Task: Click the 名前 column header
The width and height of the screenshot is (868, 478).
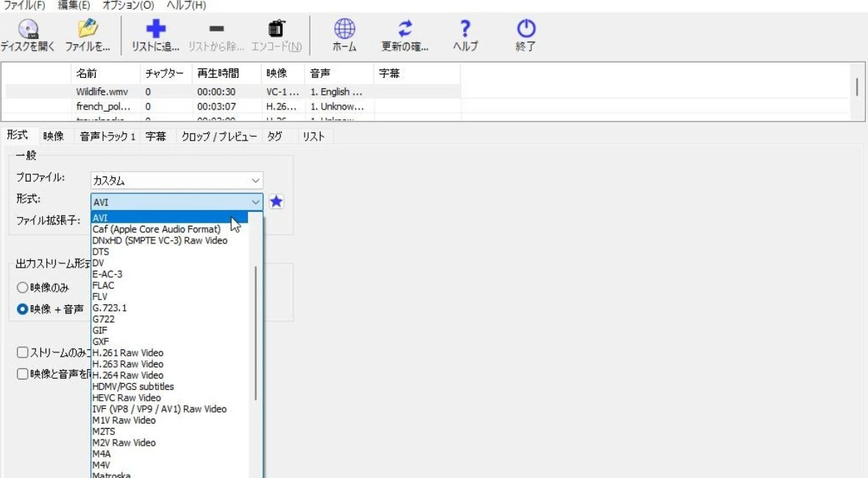Action: (x=106, y=73)
